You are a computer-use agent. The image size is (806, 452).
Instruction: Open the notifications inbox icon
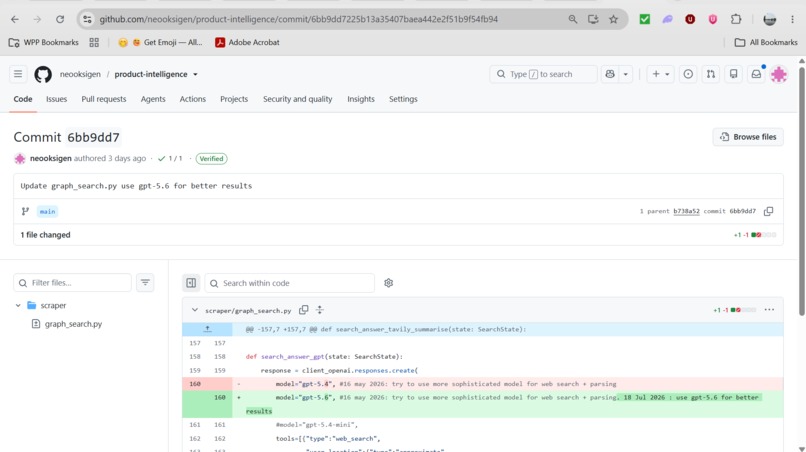(756, 74)
